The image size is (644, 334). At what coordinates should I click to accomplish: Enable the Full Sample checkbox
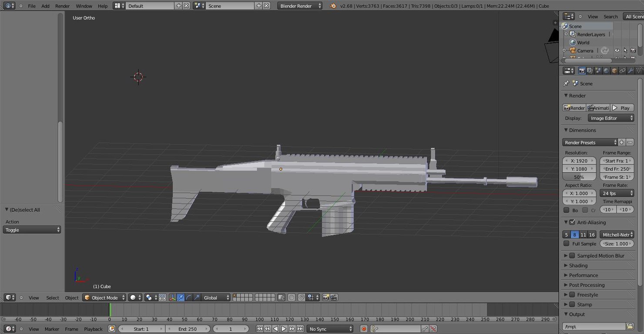[x=567, y=244]
